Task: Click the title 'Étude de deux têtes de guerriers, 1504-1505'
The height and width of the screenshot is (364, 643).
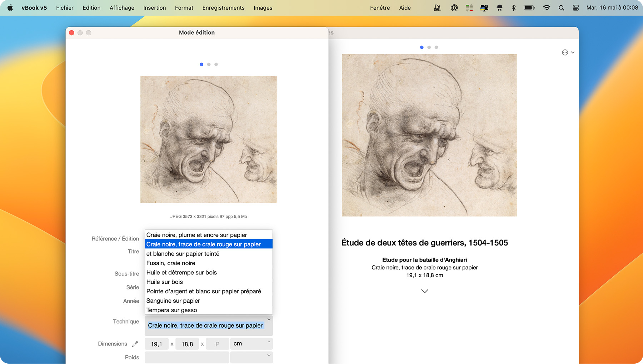Action: 424,243
